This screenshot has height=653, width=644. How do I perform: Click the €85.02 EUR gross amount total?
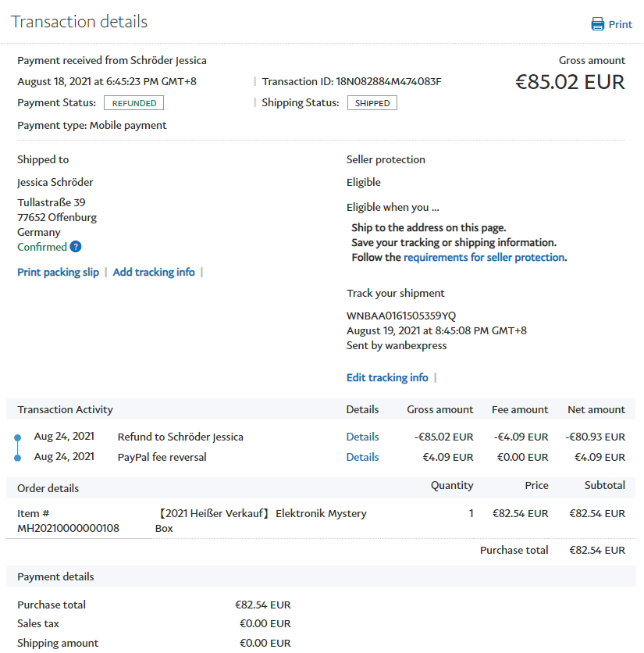tap(570, 82)
